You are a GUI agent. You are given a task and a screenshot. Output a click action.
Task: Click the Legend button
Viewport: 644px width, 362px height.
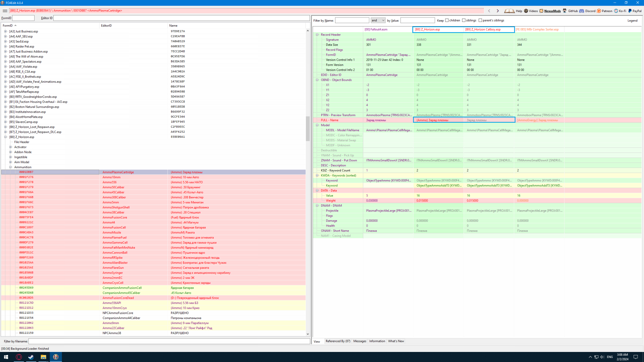pos(632,20)
